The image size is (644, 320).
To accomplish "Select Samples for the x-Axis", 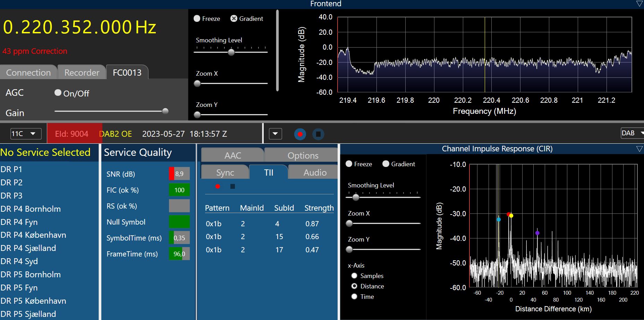I will [x=354, y=276].
